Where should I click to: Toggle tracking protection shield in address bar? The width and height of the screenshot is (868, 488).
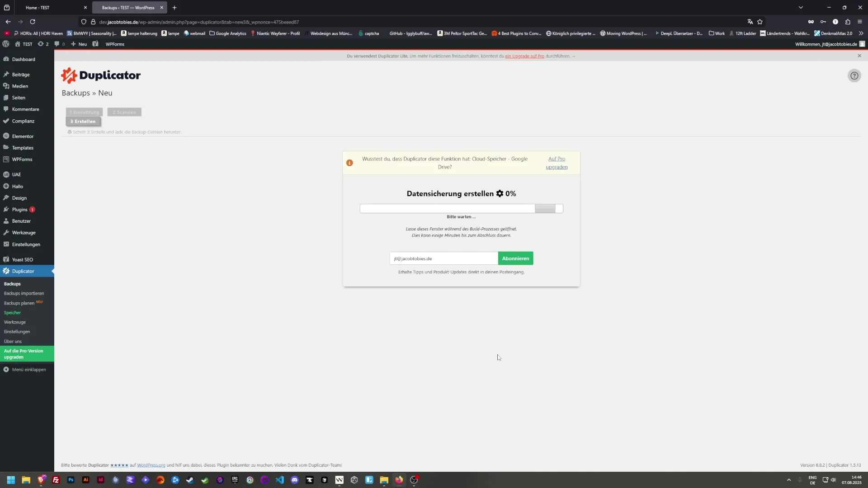[84, 22]
